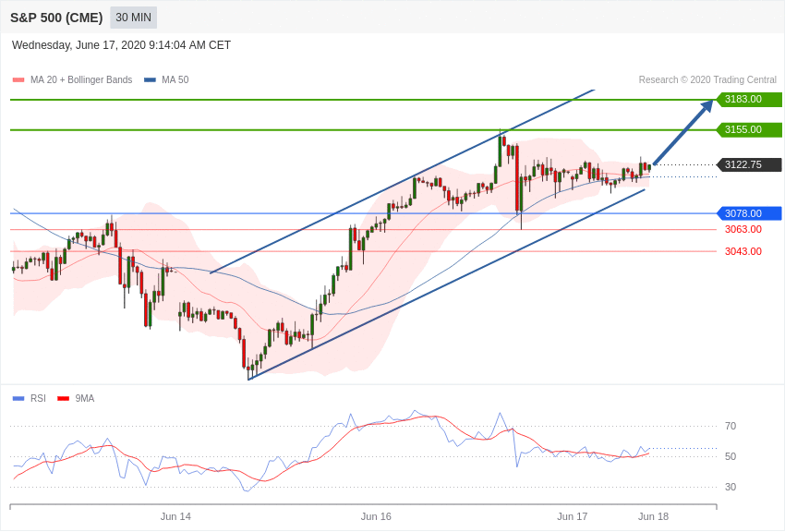Viewport: 785px width, 532px height.
Task: Click the 3063.00 red support label
Action: (743, 229)
